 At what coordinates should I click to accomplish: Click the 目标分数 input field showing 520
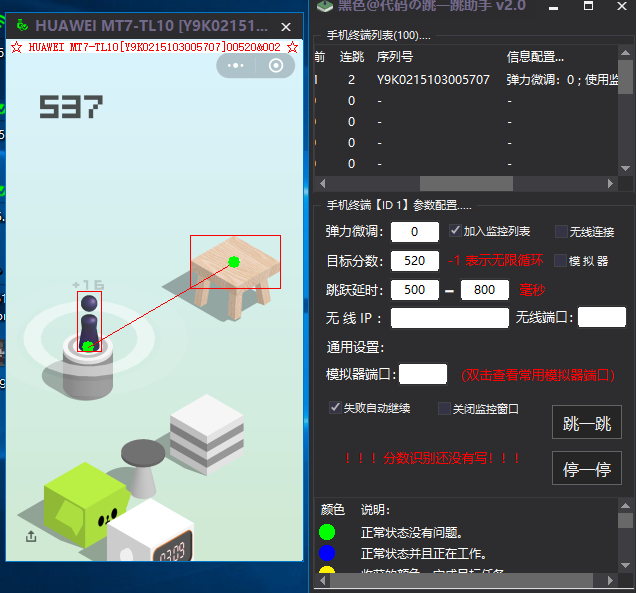pyautogui.click(x=414, y=261)
